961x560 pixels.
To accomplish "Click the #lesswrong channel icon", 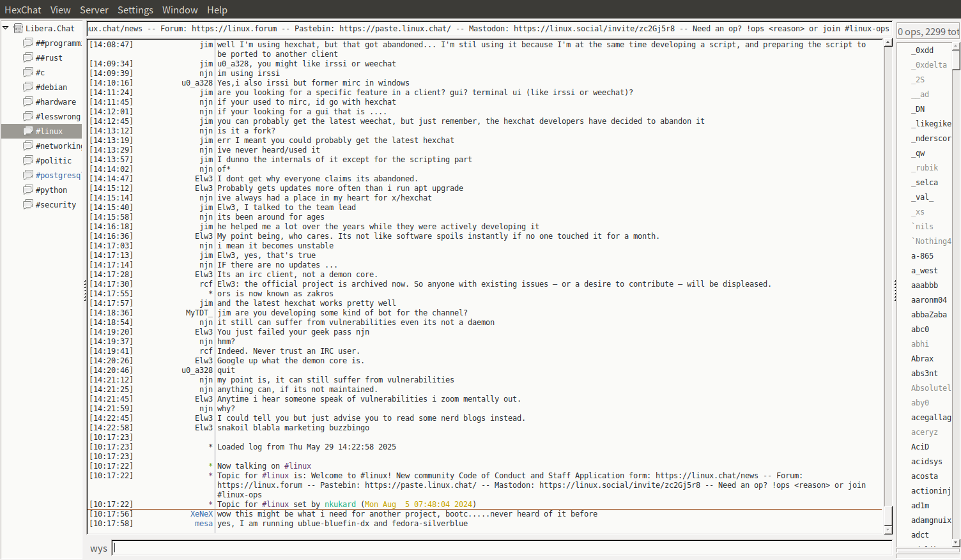I will [x=28, y=116].
